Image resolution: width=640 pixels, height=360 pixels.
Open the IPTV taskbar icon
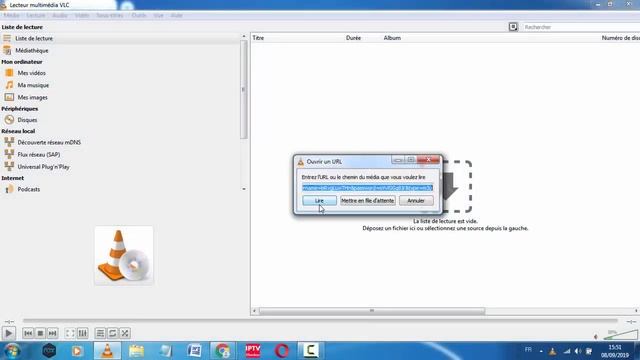pyautogui.click(x=253, y=351)
